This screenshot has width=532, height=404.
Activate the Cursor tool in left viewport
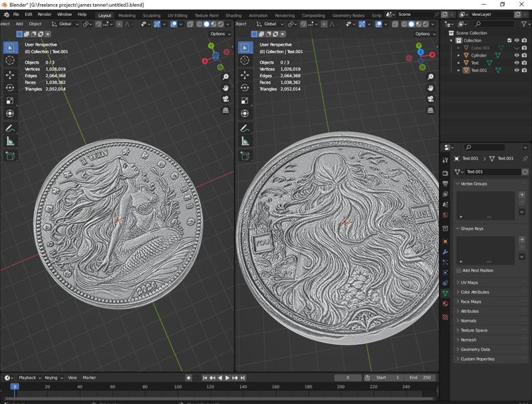10,60
